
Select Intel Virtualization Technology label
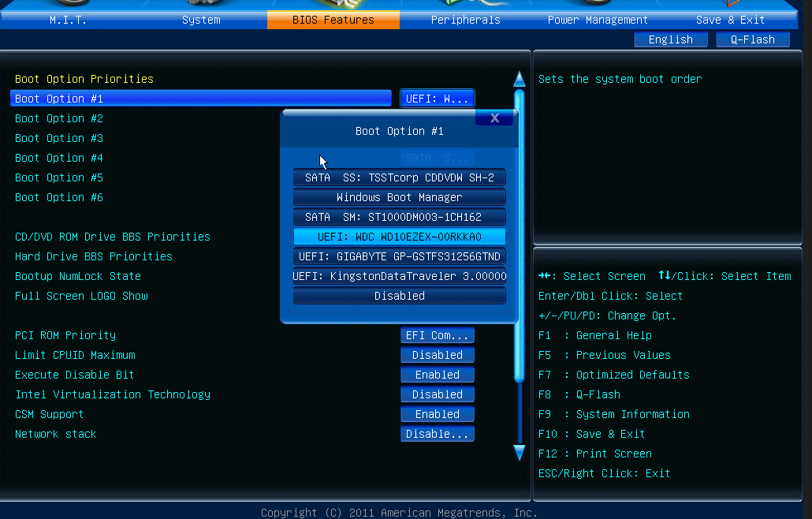[x=113, y=394]
